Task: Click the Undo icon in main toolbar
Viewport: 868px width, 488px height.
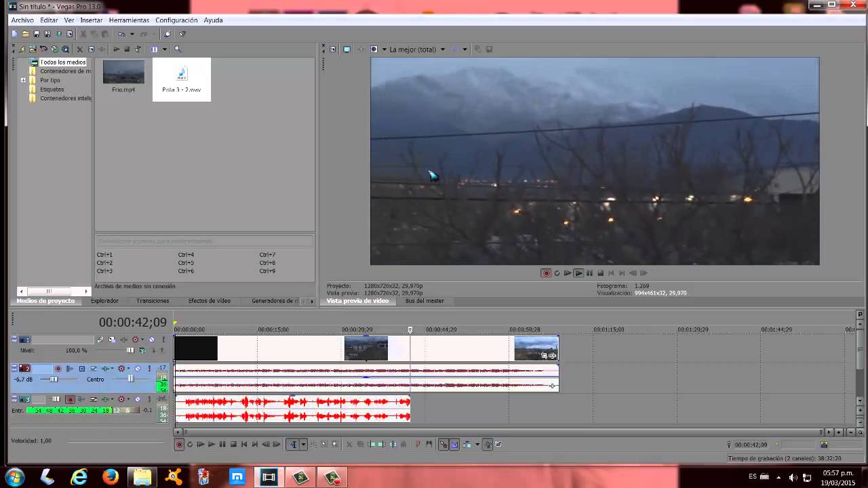Action: (121, 34)
